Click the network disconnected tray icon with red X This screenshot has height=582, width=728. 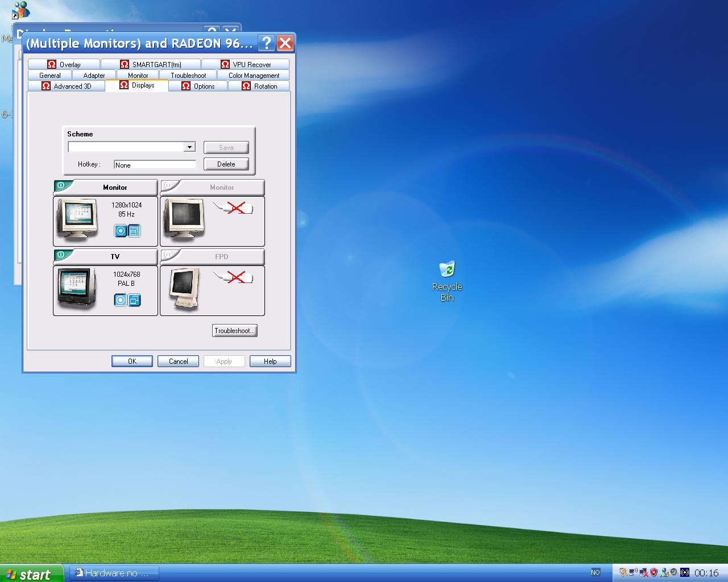pyautogui.click(x=644, y=572)
